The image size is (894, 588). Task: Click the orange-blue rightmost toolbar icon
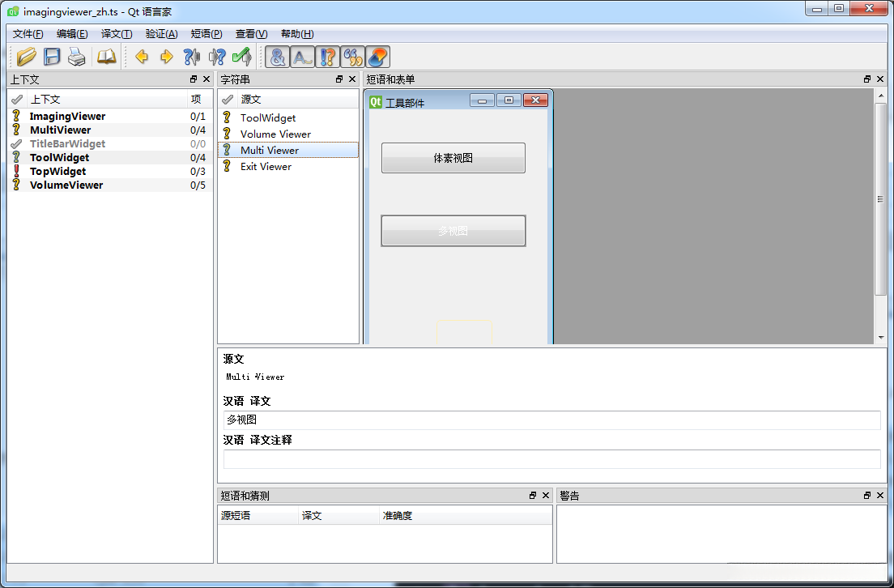coord(377,57)
